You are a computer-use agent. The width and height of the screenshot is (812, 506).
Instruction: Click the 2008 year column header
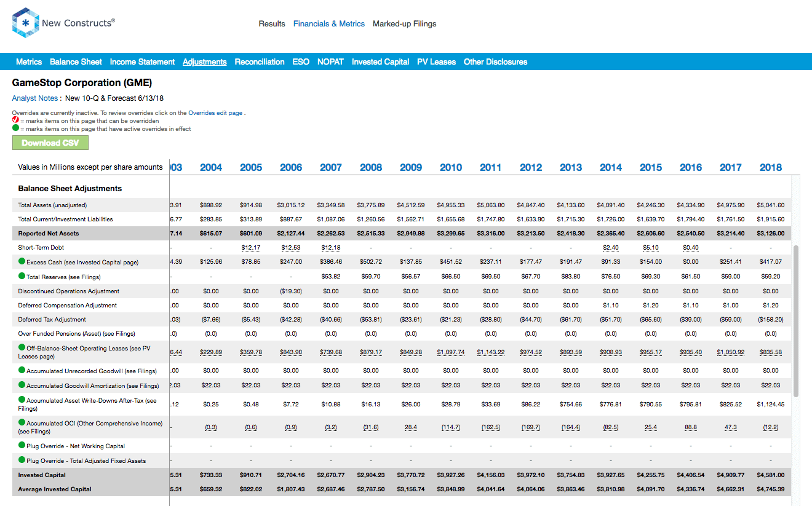371,167
